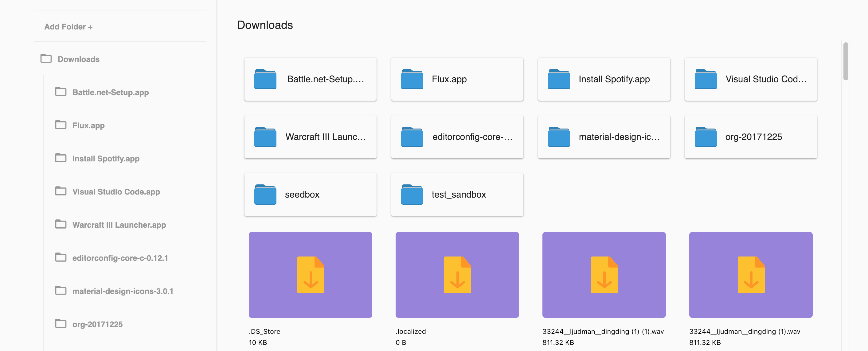Click Add Folder + button
868x351 pixels.
pyautogui.click(x=68, y=27)
